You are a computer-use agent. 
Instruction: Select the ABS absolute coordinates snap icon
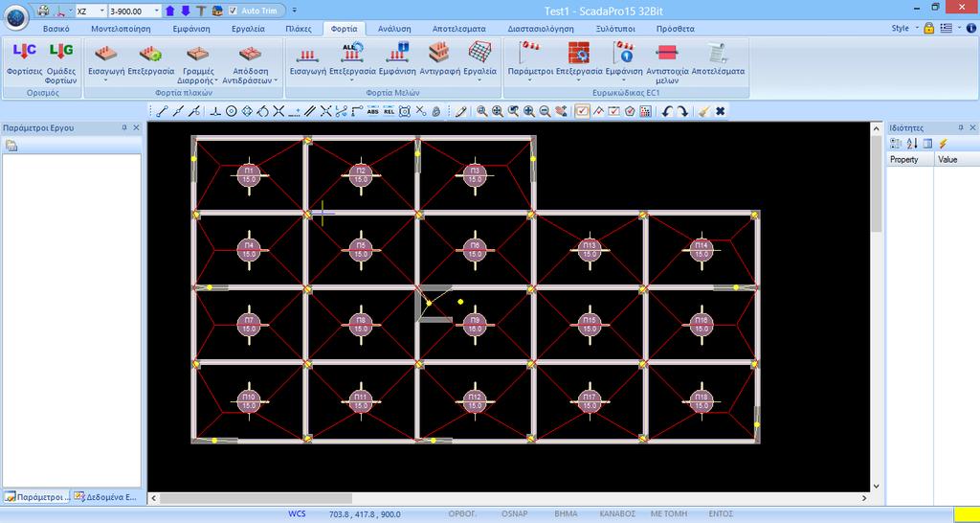[x=373, y=111]
